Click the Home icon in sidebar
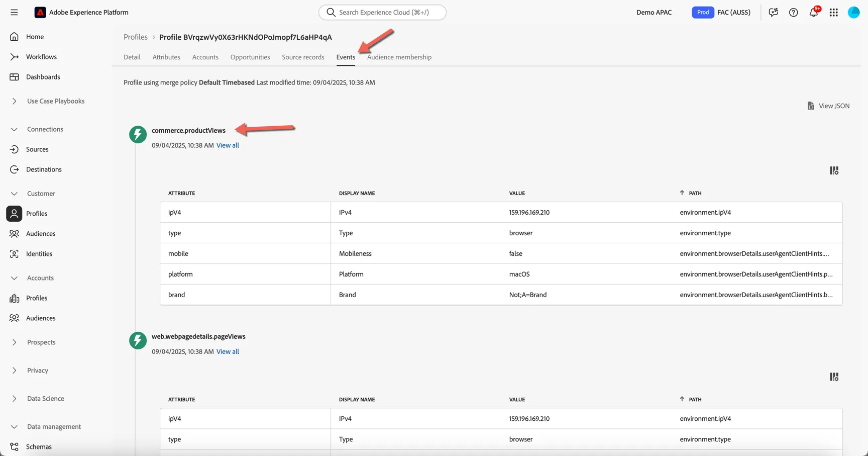The height and width of the screenshot is (456, 868). 14,37
